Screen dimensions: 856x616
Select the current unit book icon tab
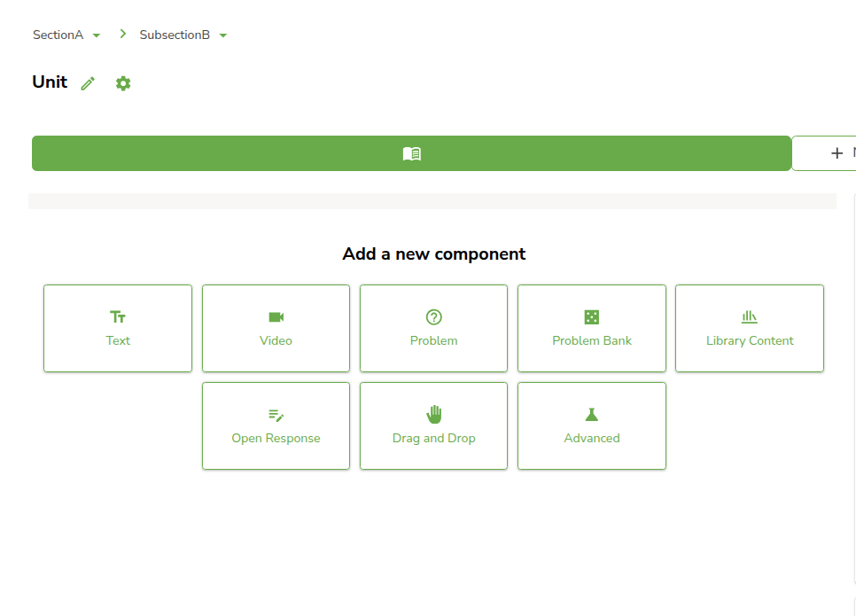(x=412, y=153)
